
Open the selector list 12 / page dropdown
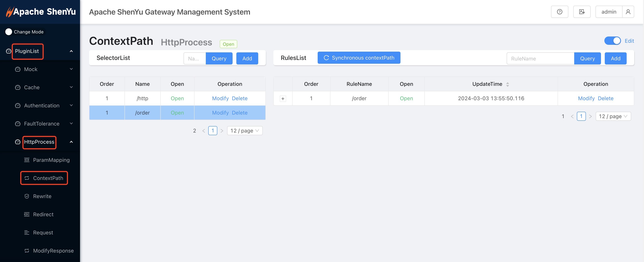[x=244, y=131]
